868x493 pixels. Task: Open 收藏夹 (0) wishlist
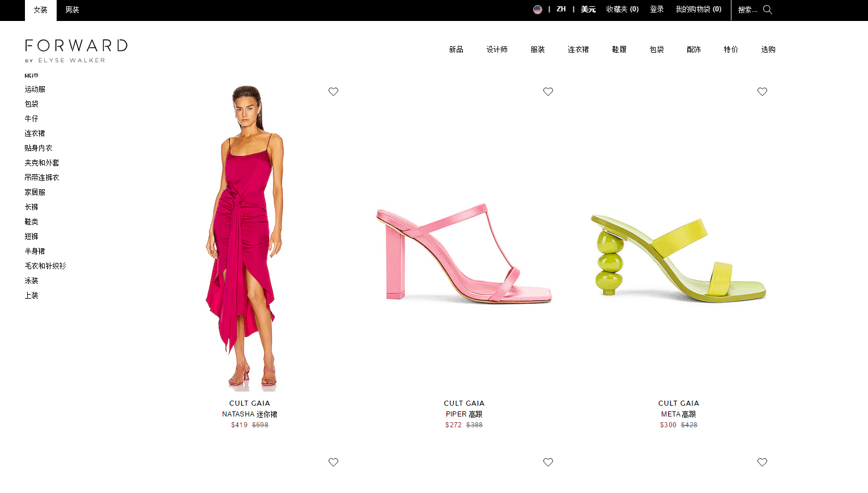click(622, 10)
